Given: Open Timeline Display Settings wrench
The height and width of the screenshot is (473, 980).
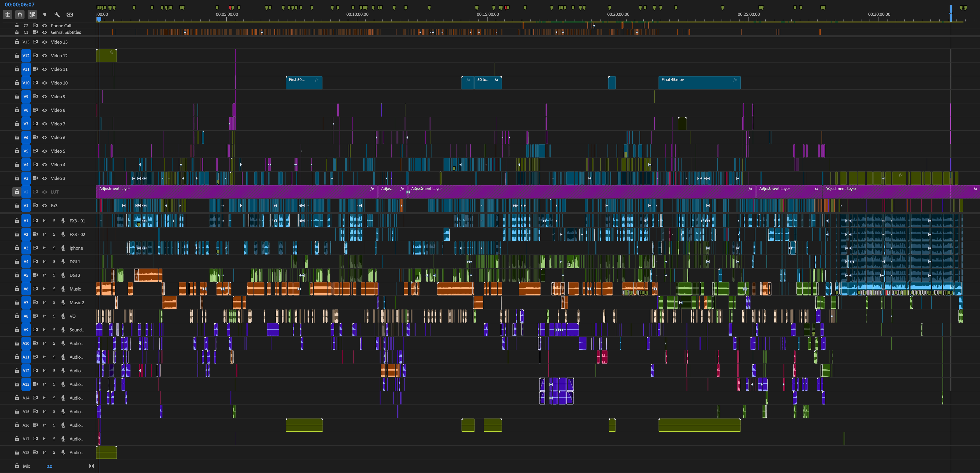Looking at the screenshot, I should [x=57, y=15].
